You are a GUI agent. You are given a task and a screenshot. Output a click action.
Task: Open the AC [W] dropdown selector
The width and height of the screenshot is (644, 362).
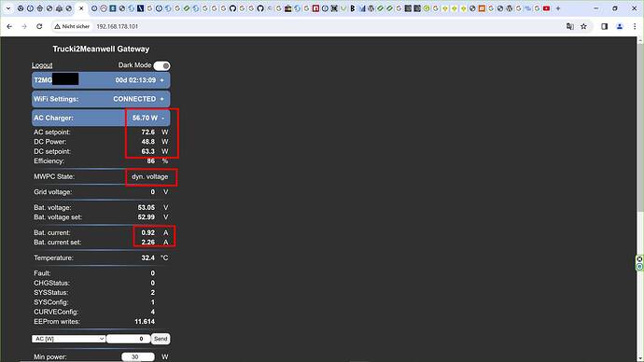68,339
